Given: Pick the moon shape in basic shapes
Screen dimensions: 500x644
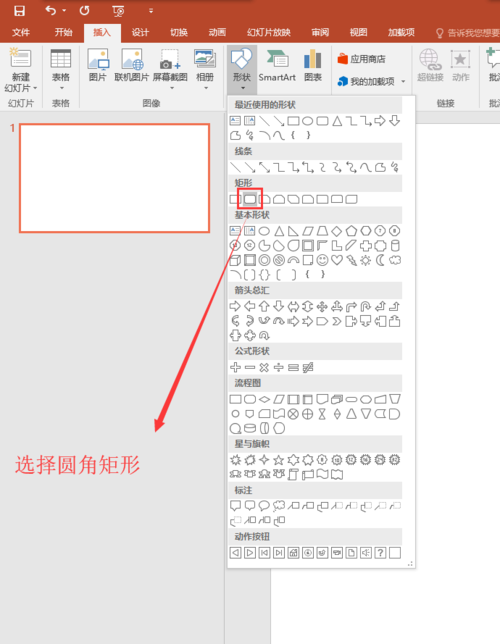Looking at the screenshot, I should (x=380, y=260).
